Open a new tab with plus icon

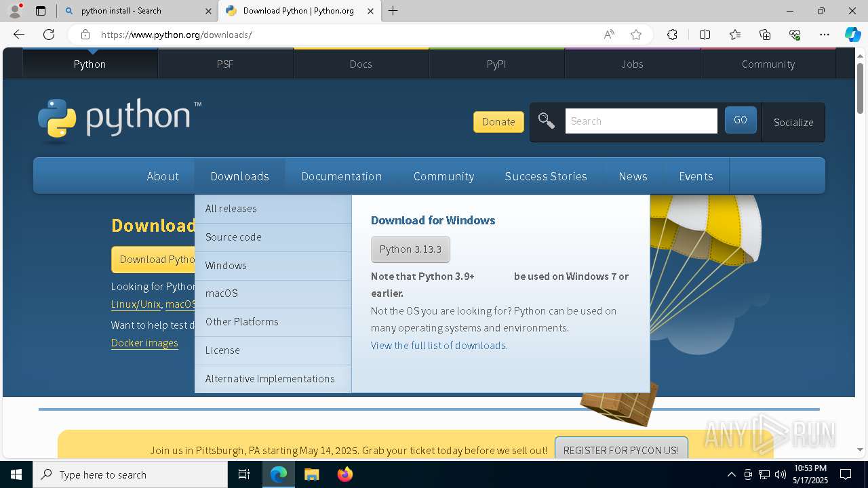(x=393, y=11)
